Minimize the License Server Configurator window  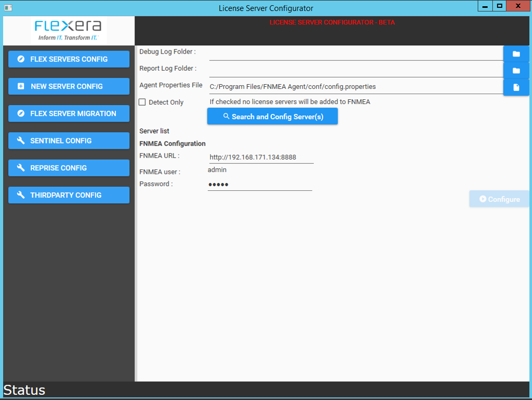click(485, 6)
